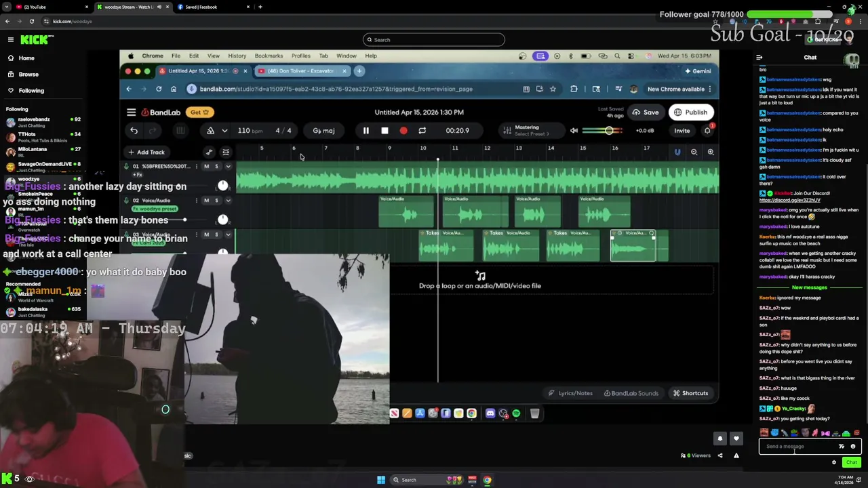This screenshot has width=868, height=488.
Task: Adjust track 02 pan knob
Action: click(x=222, y=220)
